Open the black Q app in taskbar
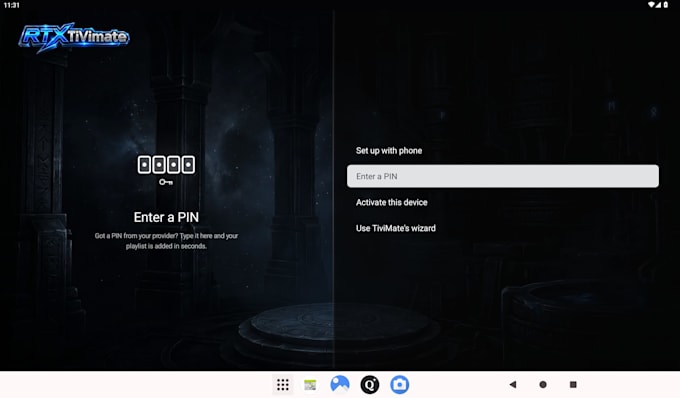This screenshot has height=398, width=680. click(x=369, y=385)
